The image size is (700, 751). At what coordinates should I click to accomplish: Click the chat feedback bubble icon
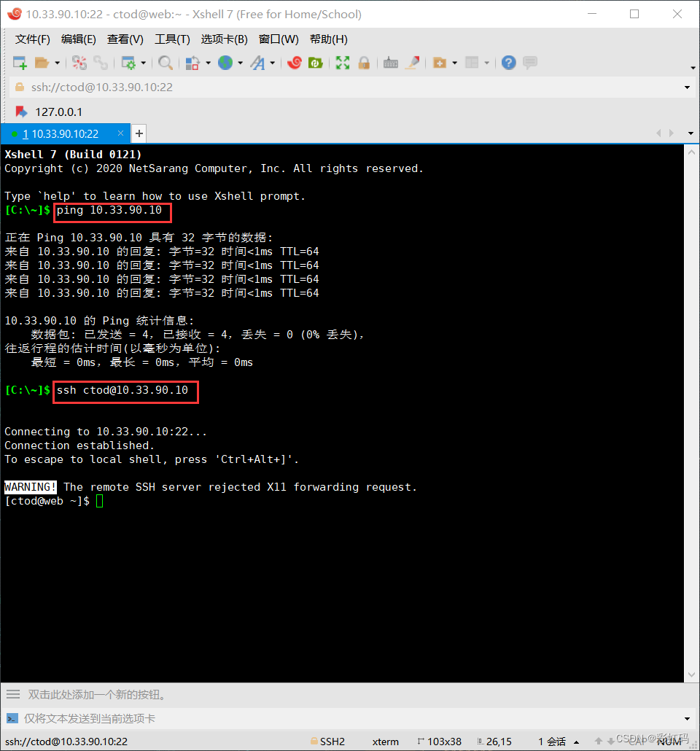(530, 63)
